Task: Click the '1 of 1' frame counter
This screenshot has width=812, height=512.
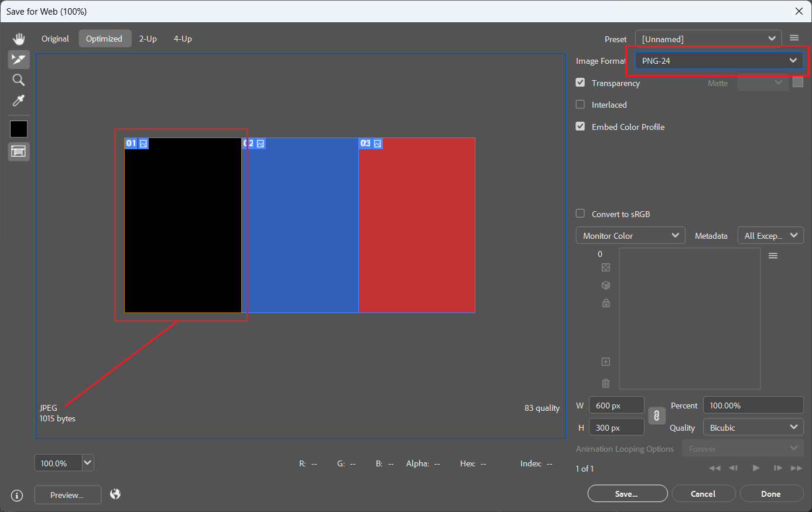Action: pyautogui.click(x=585, y=468)
